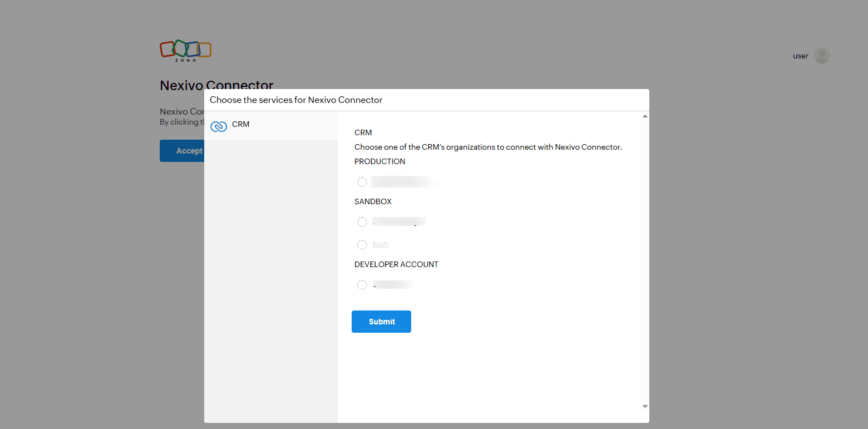Click the Accept button behind dialog
The width and height of the screenshot is (868, 429).
182,151
